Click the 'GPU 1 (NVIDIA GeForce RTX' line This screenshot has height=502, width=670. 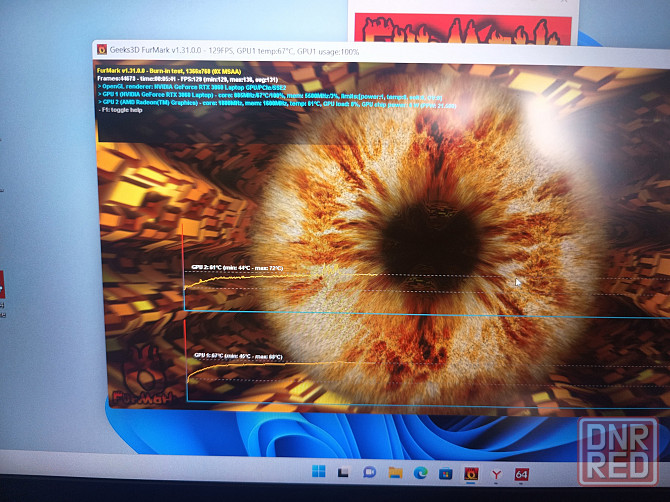click(x=270, y=95)
